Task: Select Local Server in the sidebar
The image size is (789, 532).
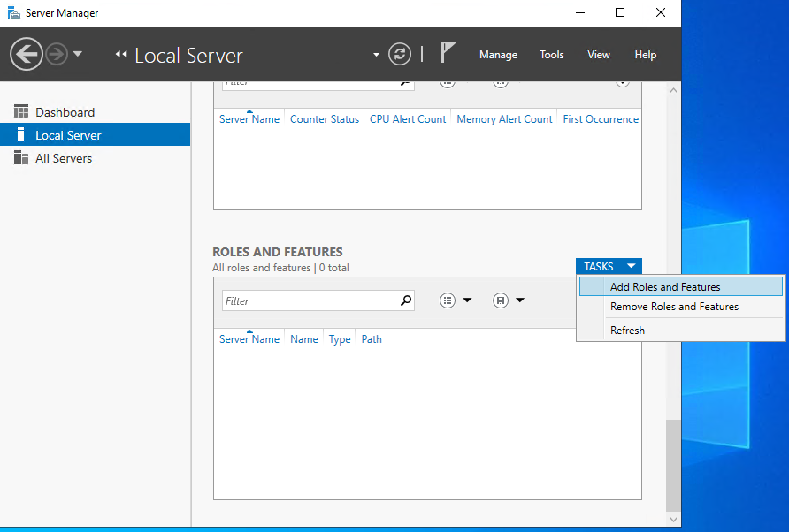Action: pos(68,135)
